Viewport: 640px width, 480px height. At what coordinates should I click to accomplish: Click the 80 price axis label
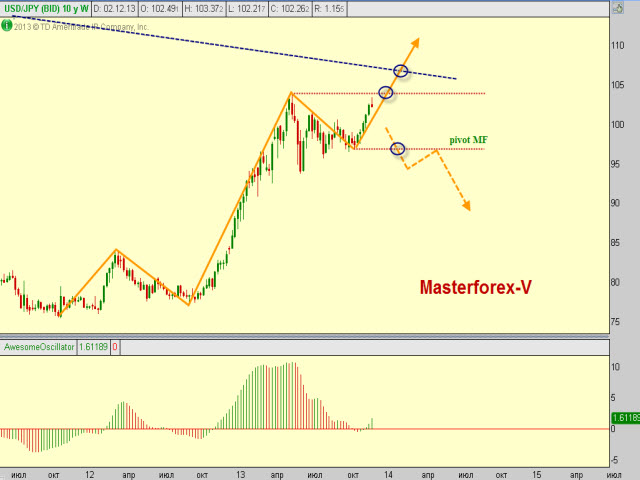(x=616, y=282)
